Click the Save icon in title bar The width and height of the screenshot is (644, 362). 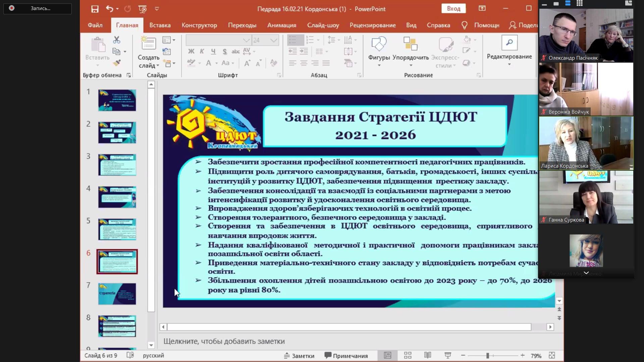click(95, 9)
